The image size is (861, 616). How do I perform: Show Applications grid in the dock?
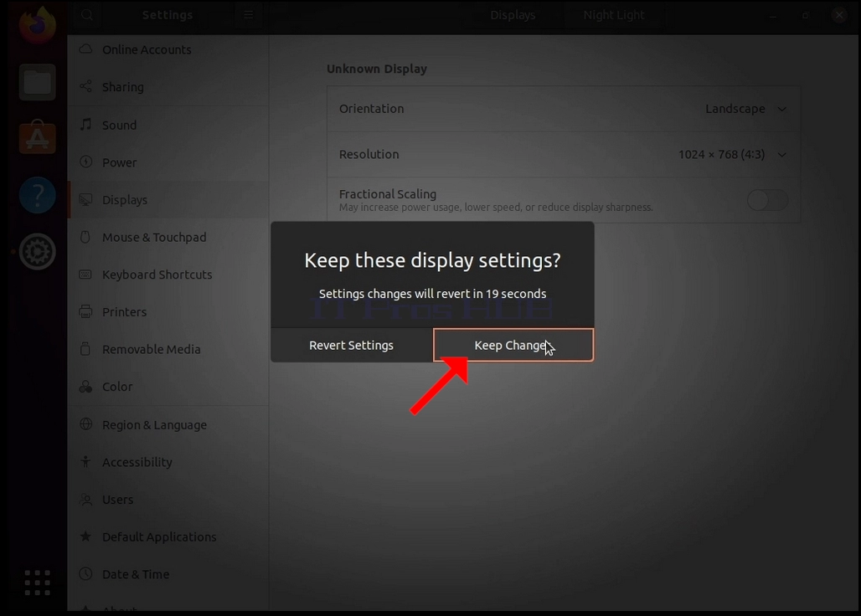pos(38,582)
